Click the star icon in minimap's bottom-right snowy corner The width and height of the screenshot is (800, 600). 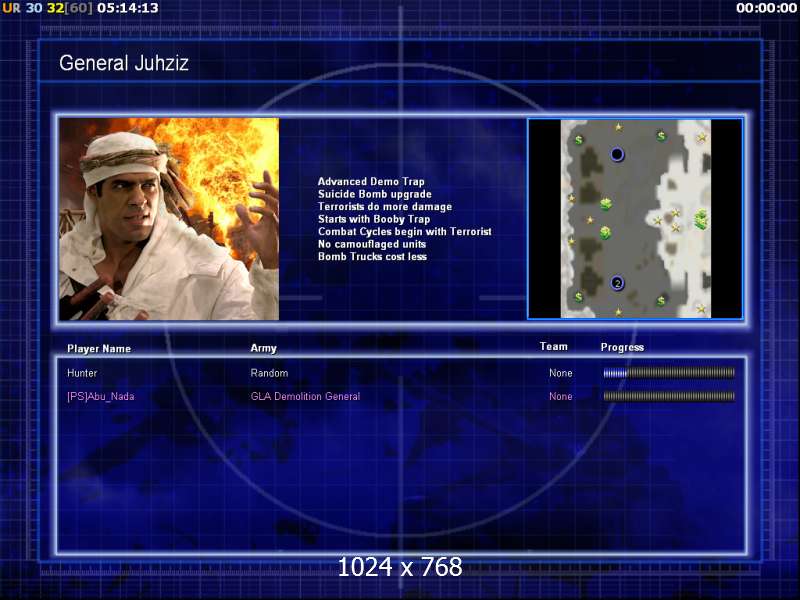point(702,309)
